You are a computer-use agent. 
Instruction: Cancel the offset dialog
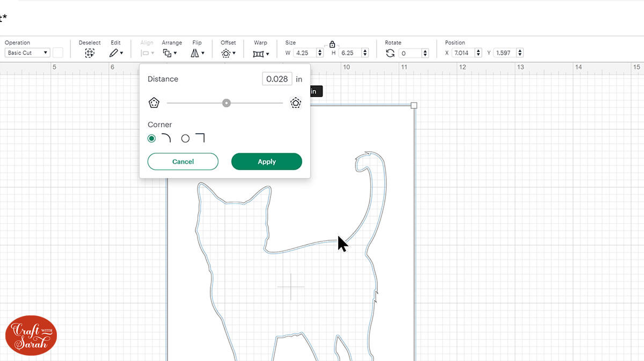[x=183, y=161]
